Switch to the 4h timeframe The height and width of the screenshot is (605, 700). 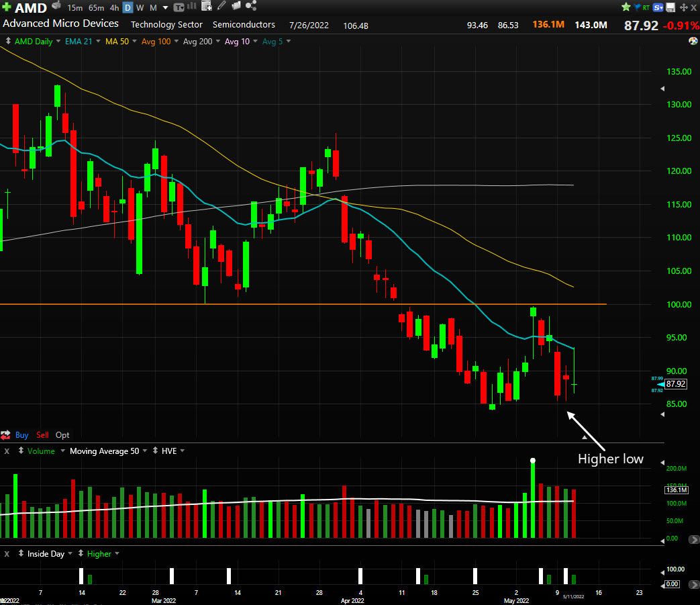tap(114, 7)
